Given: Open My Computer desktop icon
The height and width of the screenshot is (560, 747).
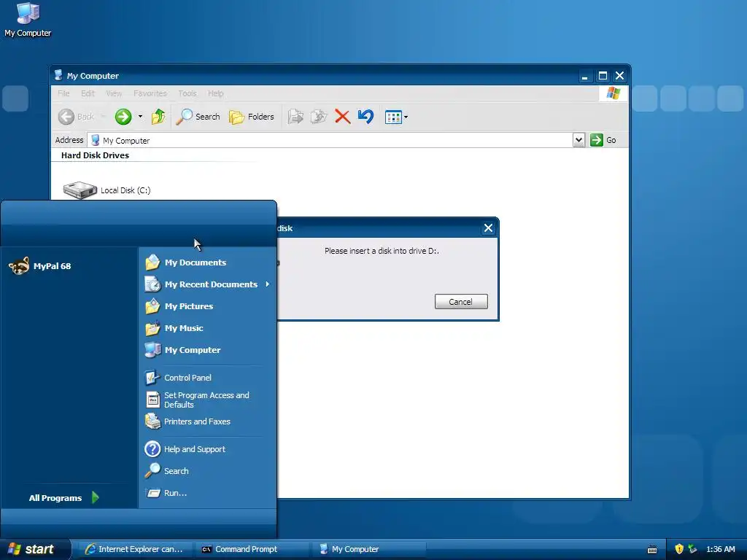Looking at the screenshot, I should [x=28, y=20].
